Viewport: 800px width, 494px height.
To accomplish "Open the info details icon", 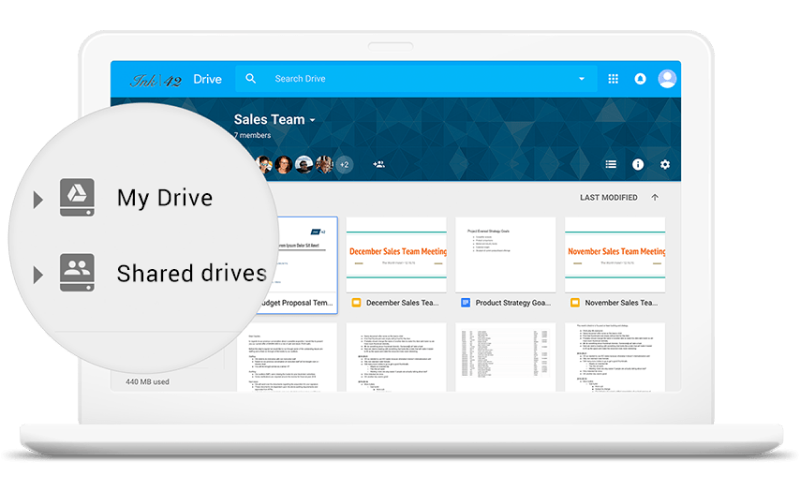I will pos(638,164).
